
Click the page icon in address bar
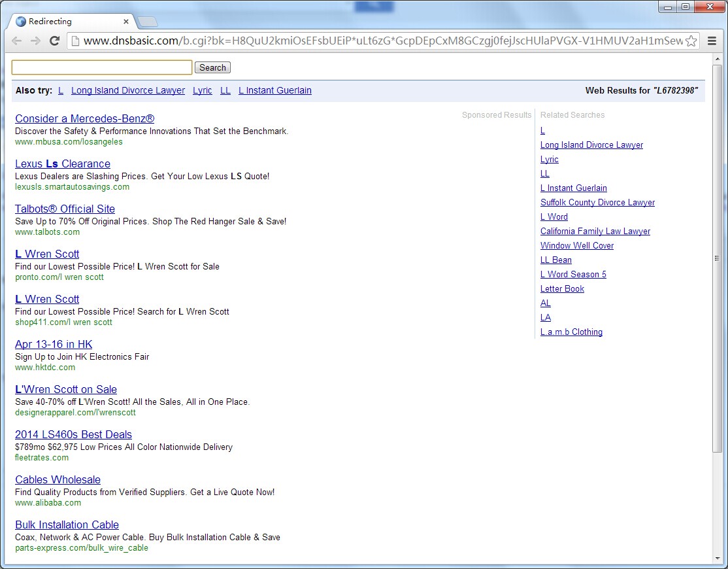tap(74, 41)
